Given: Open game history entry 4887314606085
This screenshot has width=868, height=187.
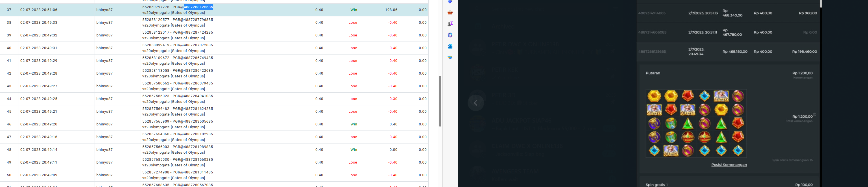Looking at the screenshot, I should point(652,32).
